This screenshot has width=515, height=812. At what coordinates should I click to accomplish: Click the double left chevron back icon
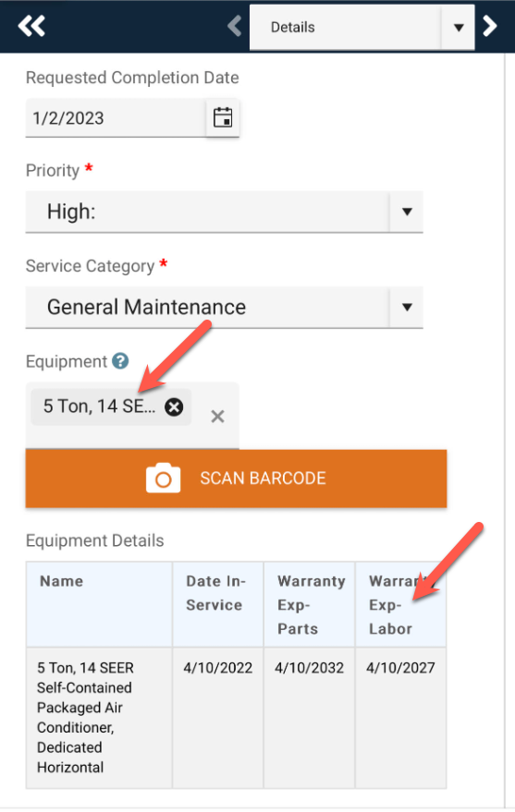click(x=31, y=26)
